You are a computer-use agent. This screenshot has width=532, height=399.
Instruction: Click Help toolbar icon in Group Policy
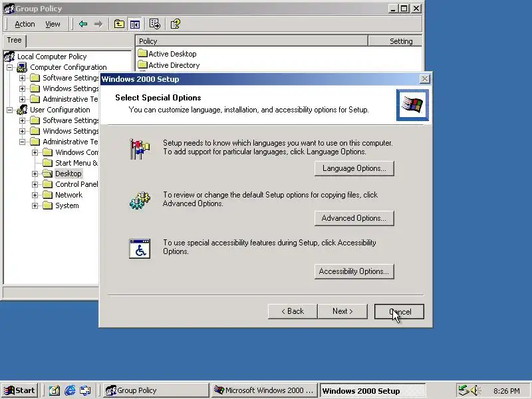point(176,24)
